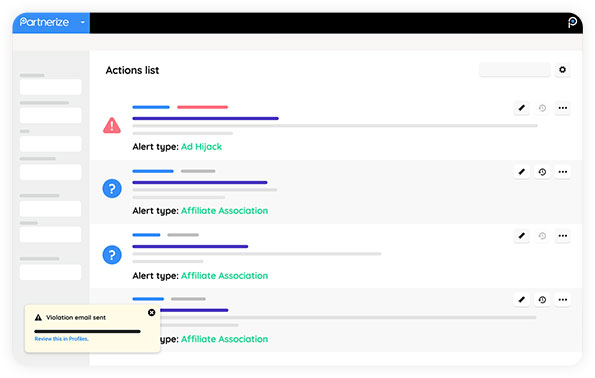595x378 pixels.
Task: View history of first Affiliate Association alert
Action: click(x=542, y=172)
